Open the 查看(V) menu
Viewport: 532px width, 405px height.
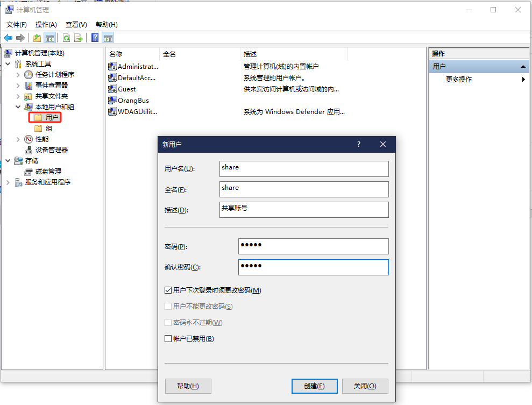click(x=76, y=25)
